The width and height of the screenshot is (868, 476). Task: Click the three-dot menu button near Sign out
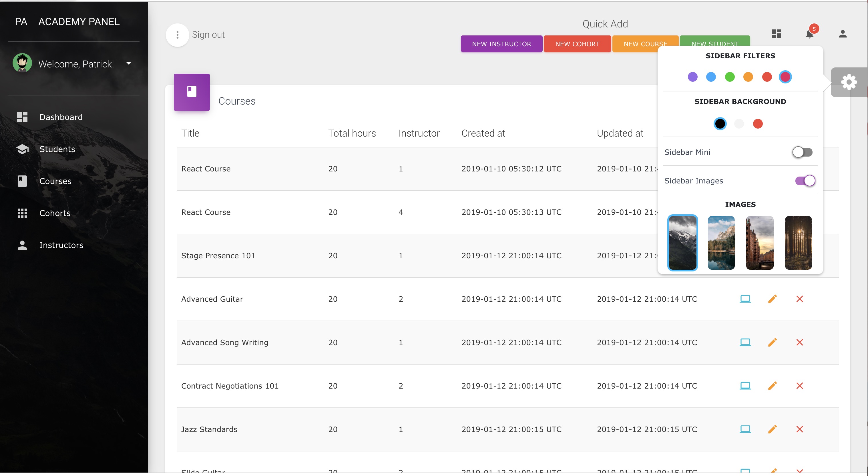pyautogui.click(x=177, y=35)
